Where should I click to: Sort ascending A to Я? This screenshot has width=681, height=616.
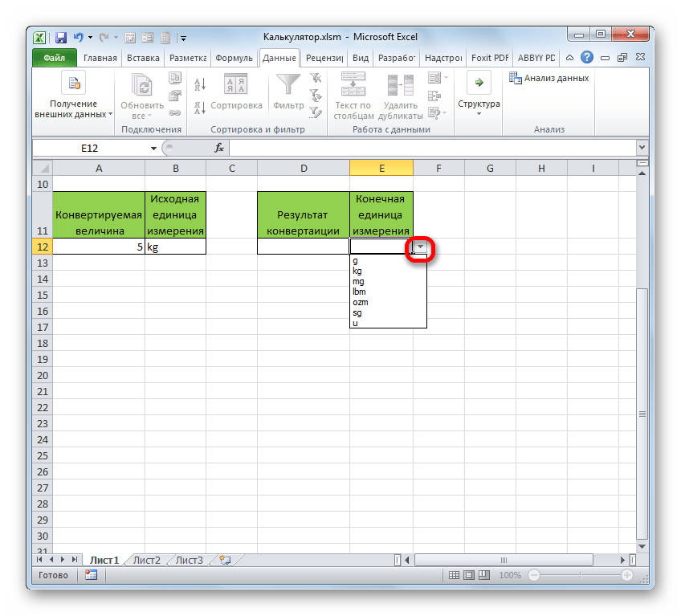[x=200, y=84]
